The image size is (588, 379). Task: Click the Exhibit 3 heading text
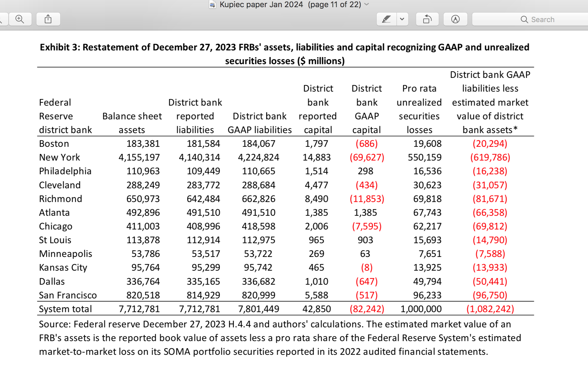coord(285,54)
